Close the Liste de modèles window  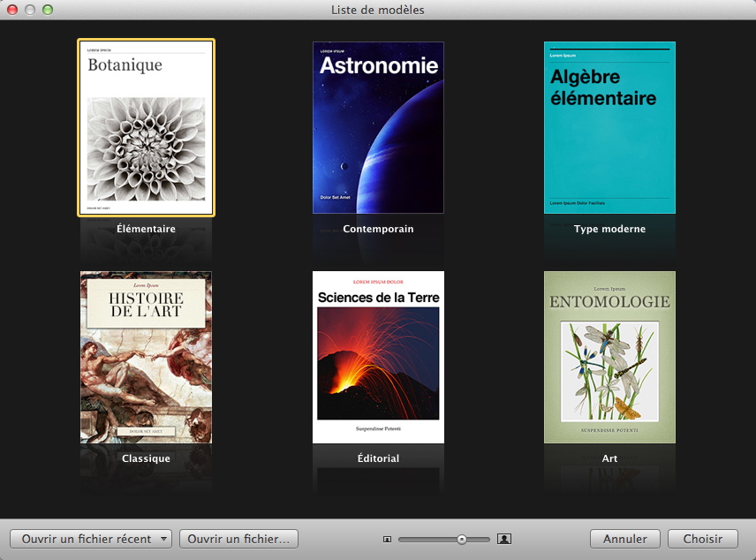pyautogui.click(x=12, y=10)
